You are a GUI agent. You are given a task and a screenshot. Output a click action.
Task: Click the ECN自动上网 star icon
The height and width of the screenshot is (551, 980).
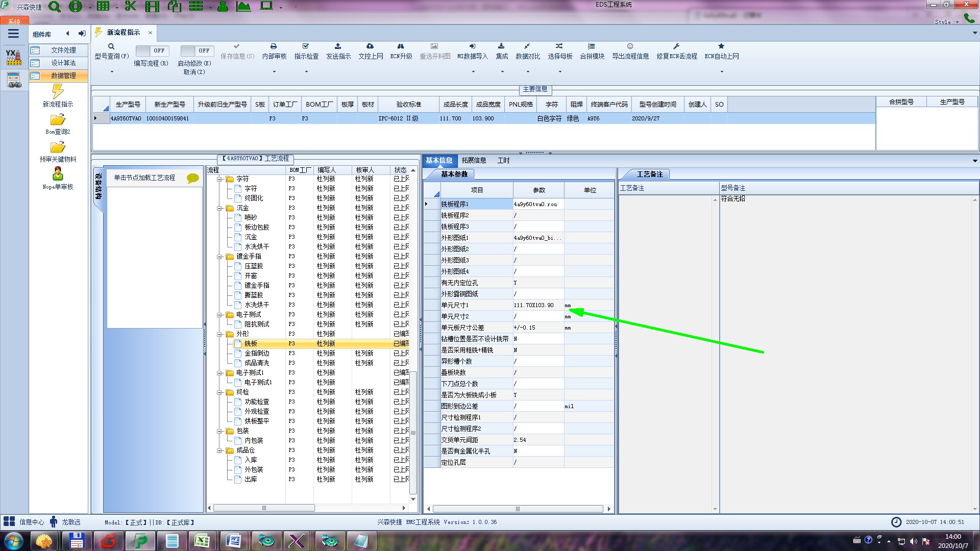[721, 46]
